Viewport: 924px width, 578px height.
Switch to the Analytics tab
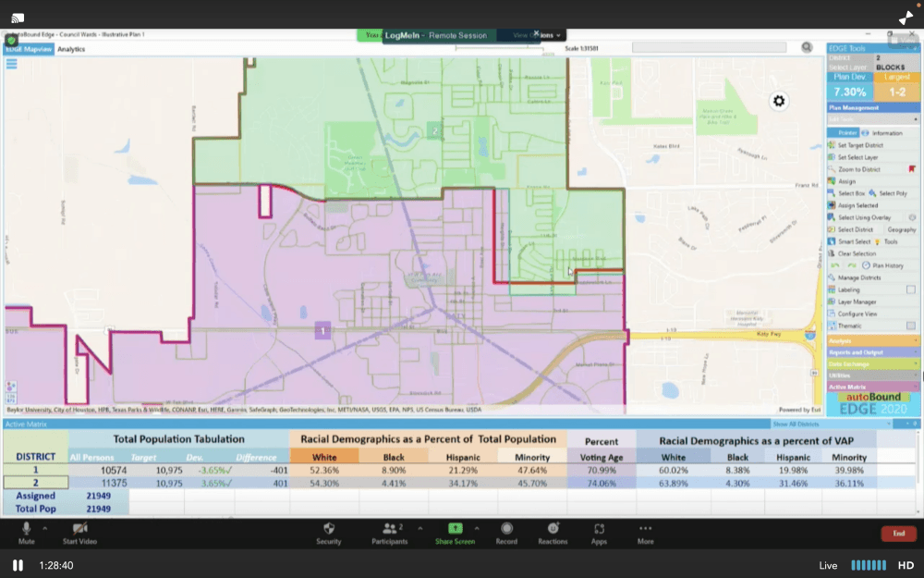[x=71, y=49]
